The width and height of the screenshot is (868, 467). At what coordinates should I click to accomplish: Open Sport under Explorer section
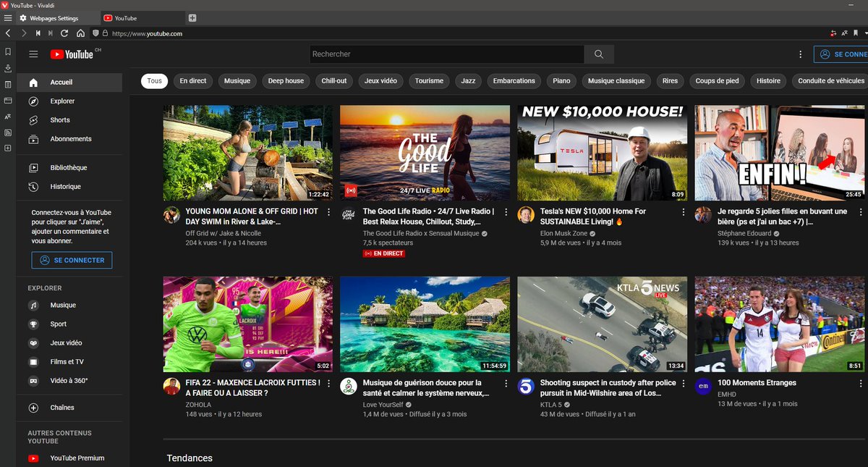[71, 324]
